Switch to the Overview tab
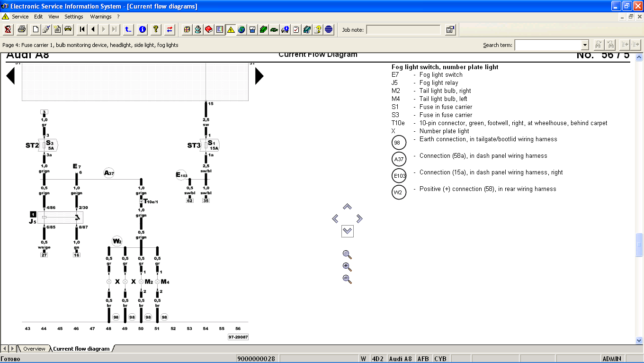This screenshot has height=363, width=644. pos(34,349)
